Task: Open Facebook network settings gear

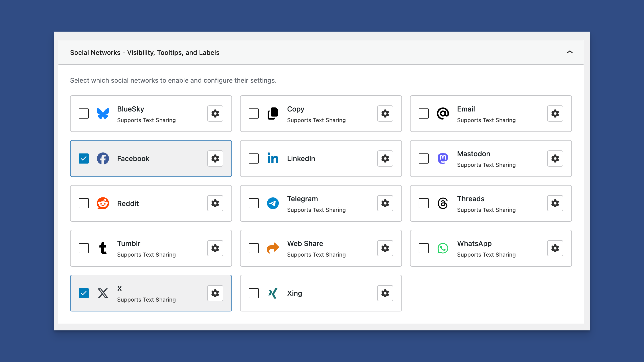Action: click(215, 159)
